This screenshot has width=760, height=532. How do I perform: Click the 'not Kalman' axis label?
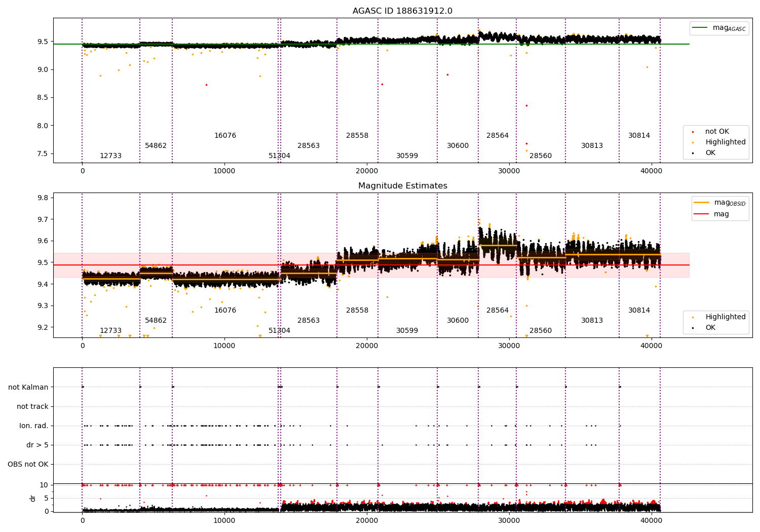pyautogui.click(x=28, y=388)
